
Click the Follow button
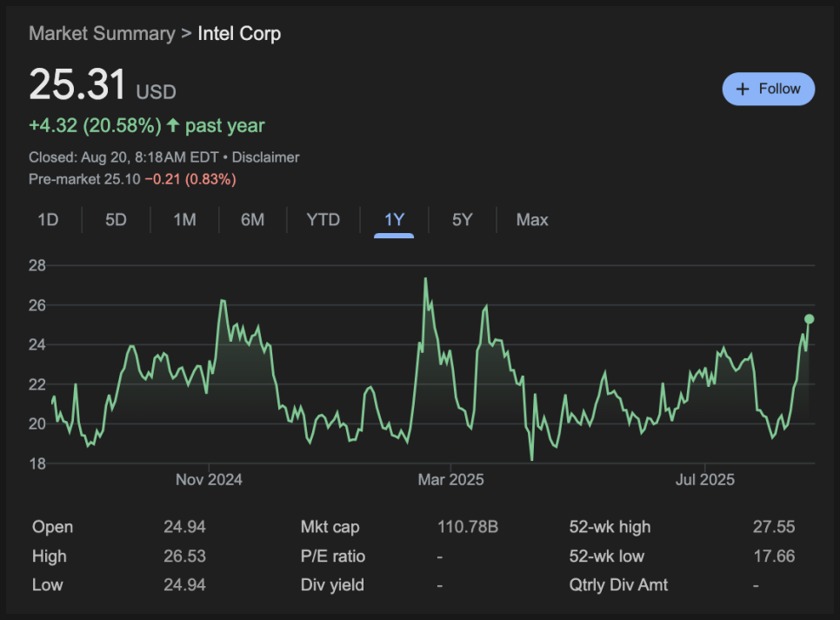coord(768,89)
